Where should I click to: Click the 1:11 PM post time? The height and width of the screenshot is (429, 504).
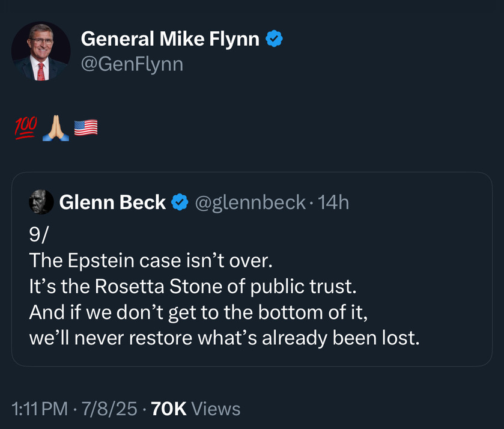(40, 409)
